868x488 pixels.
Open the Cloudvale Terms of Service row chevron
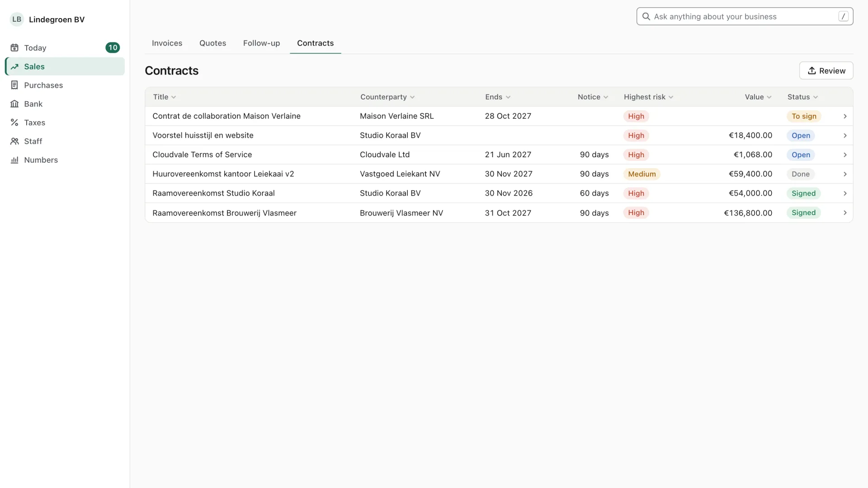[x=845, y=155]
